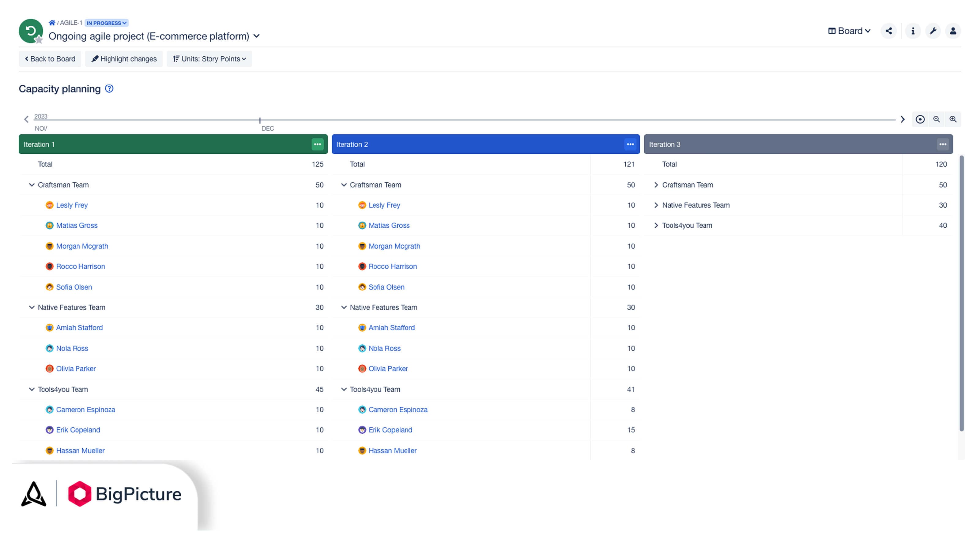Collapse Tools4you Team in Iteration 2
980x543 pixels.
(344, 389)
